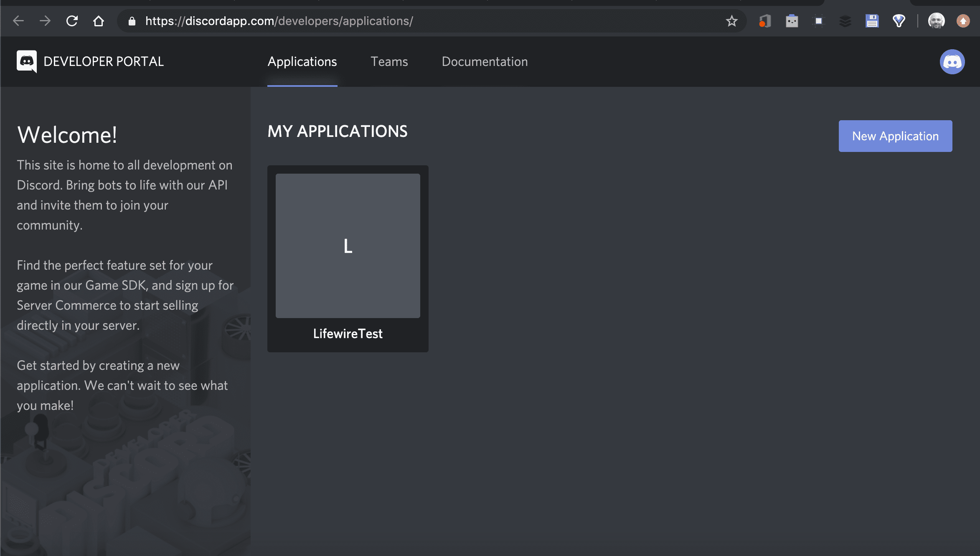Bookmark this page with the star icon
980x556 pixels.
click(x=731, y=21)
